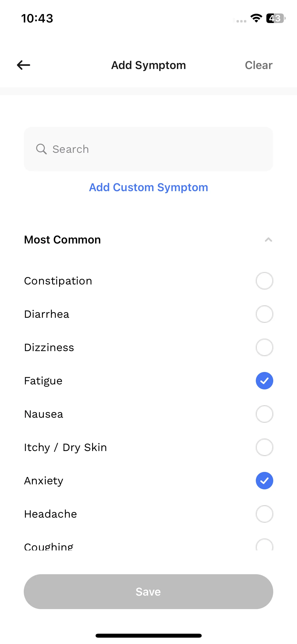Tap the back arrow icon
Image resolution: width=297 pixels, height=644 pixels.
pyautogui.click(x=23, y=65)
